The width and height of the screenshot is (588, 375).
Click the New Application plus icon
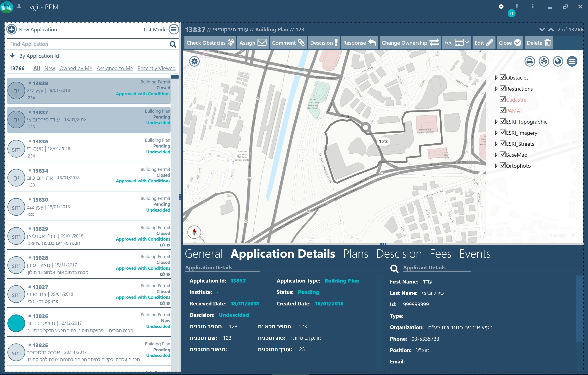coord(12,29)
